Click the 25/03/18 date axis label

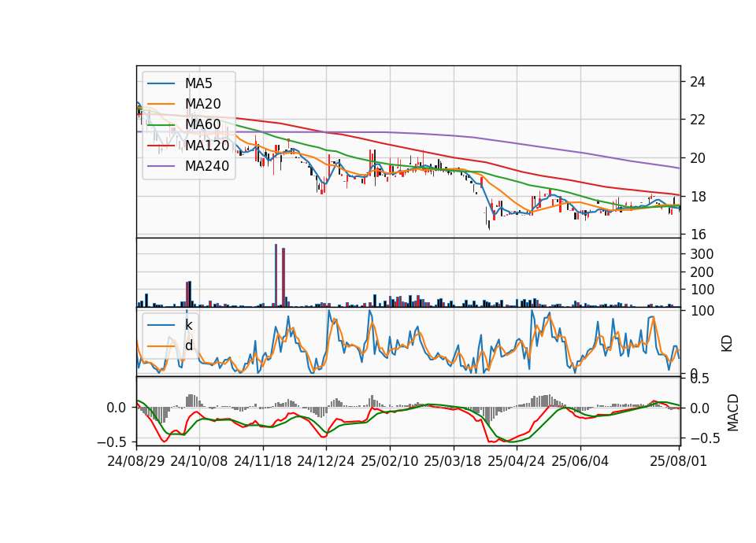(x=453, y=461)
